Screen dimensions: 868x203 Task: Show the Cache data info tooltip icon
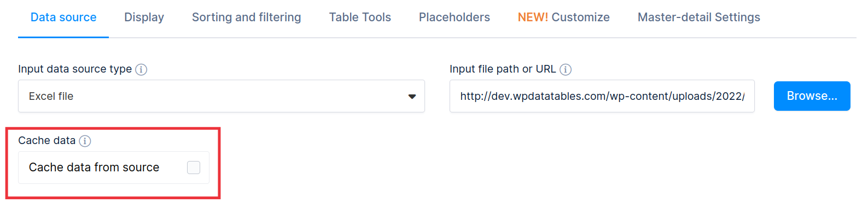[85, 141]
